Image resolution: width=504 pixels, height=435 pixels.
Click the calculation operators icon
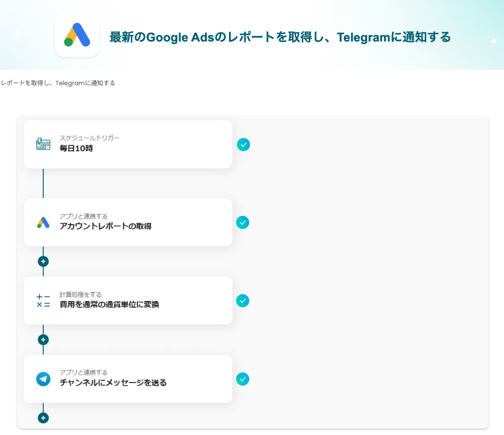43,301
